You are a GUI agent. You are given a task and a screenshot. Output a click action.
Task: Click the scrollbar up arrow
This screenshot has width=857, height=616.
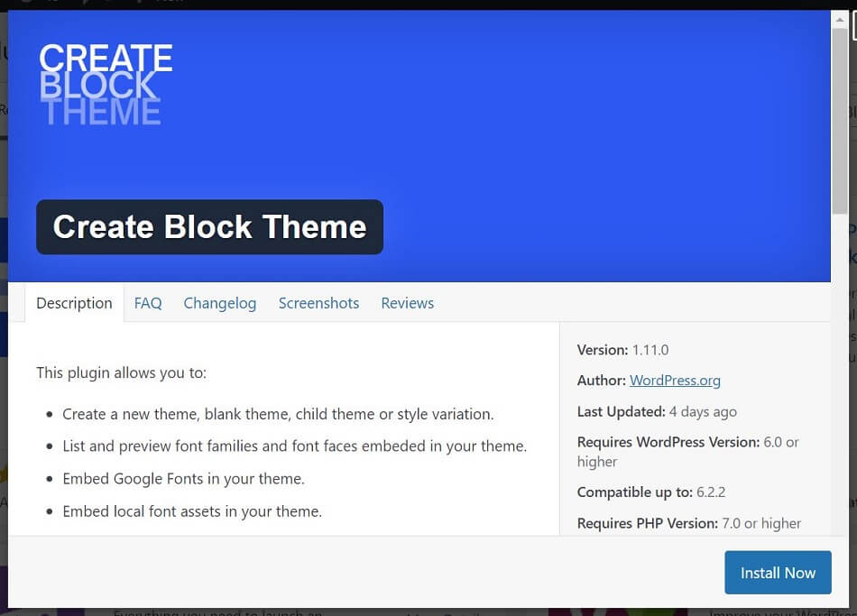pos(840,20)
